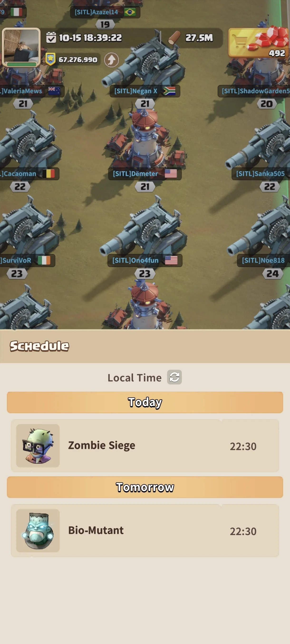Viewport: 290px width, 644px height.
Task: Click the power shield star icon
Action: point(51,59)
